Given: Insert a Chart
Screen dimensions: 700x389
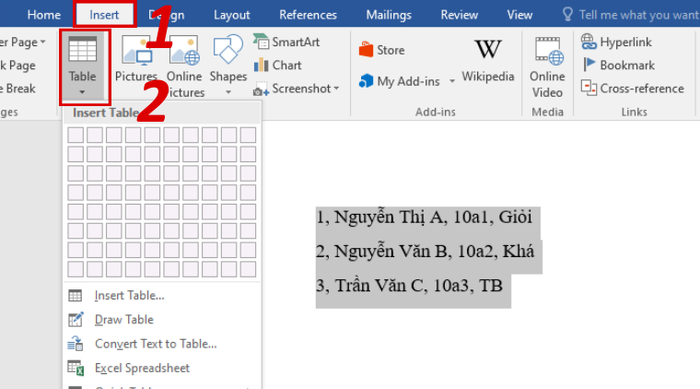Looking at the screenshot, I should click(x=278, y=65).
